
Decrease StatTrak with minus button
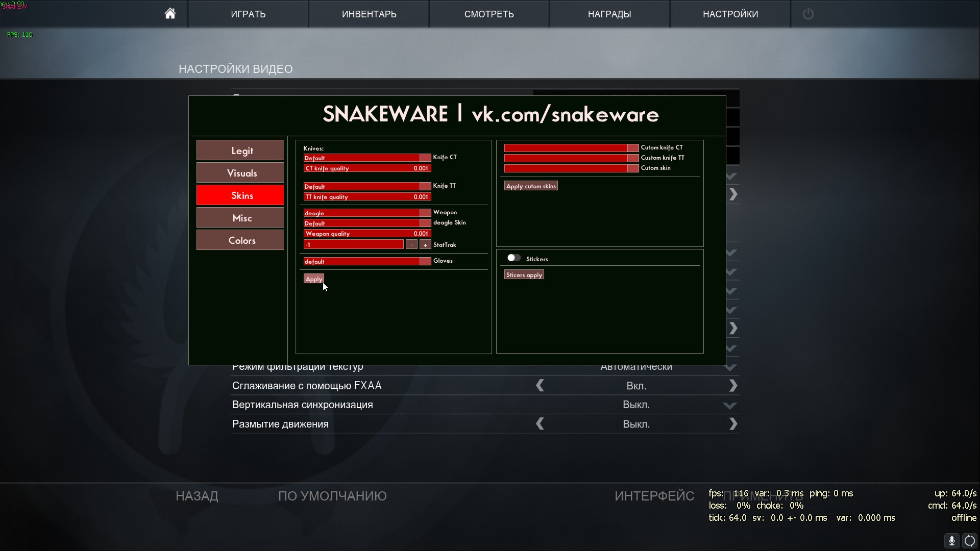pyautogui.click(x=411, y=245)
